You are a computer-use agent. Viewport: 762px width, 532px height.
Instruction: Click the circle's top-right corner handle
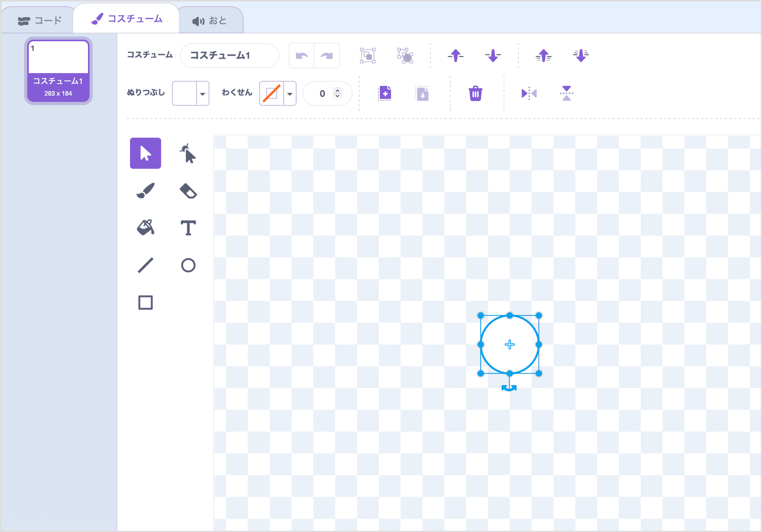pyautogui.click(x=539, y=315)
